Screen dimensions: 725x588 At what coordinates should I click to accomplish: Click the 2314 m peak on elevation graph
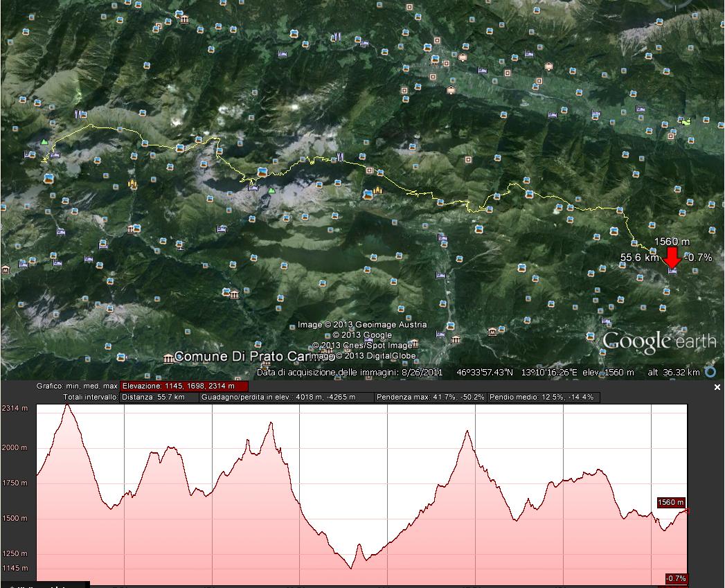[67, 404]
